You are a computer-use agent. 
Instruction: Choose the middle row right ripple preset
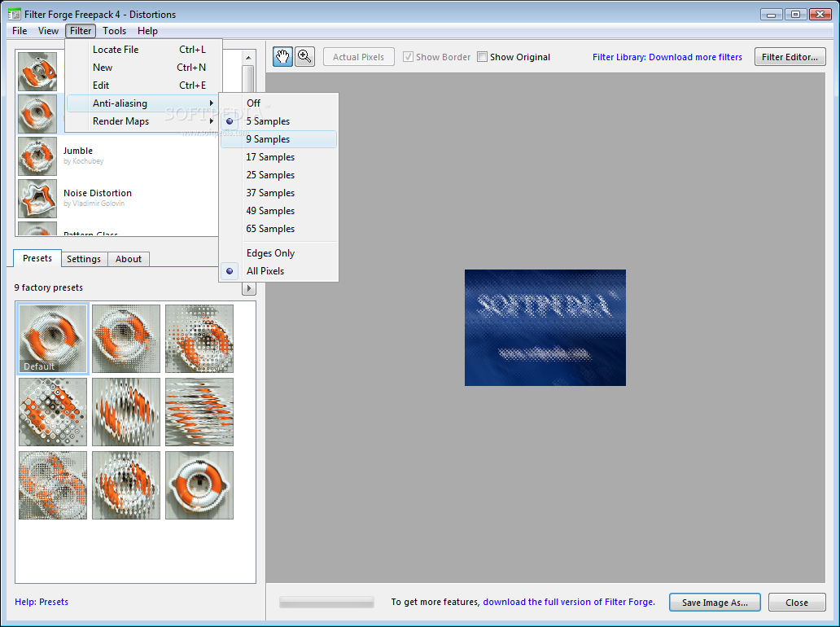pos(199,411)
